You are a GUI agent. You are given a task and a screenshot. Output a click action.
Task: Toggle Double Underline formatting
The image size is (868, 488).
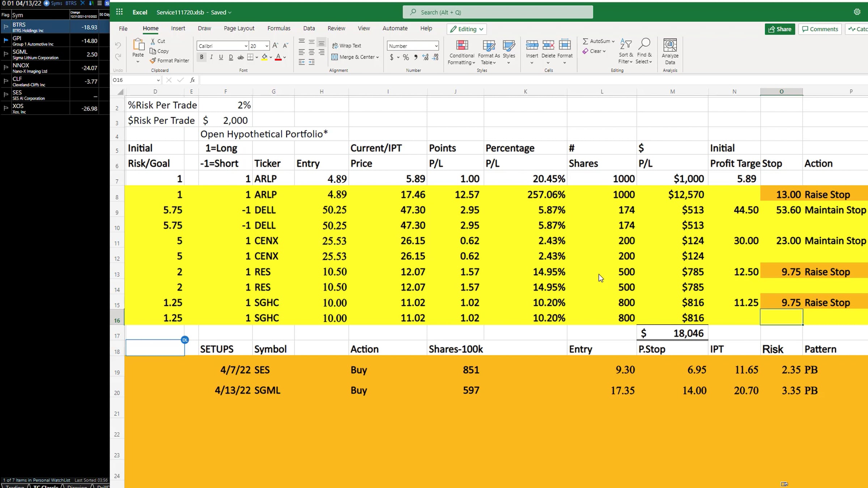coord(231,57)
